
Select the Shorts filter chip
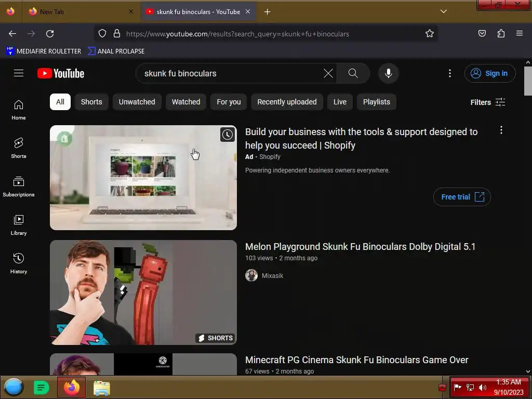tap(91, 102)
